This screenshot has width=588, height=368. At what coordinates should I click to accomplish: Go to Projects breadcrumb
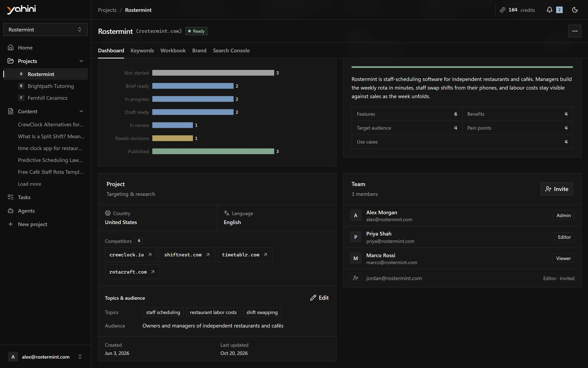[x=107, y=10]
